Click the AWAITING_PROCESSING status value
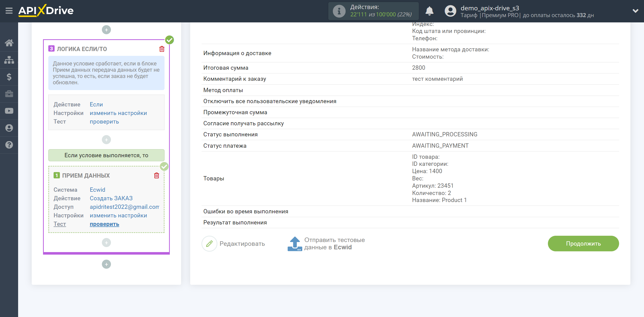The image size is (644, 317). pos(445,134)
